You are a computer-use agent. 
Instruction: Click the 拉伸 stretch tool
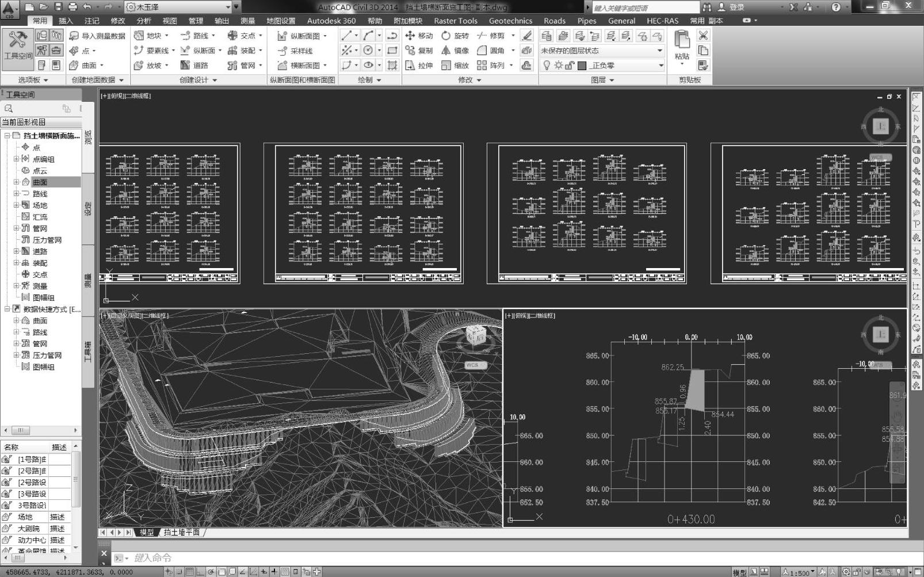point(419,66)
